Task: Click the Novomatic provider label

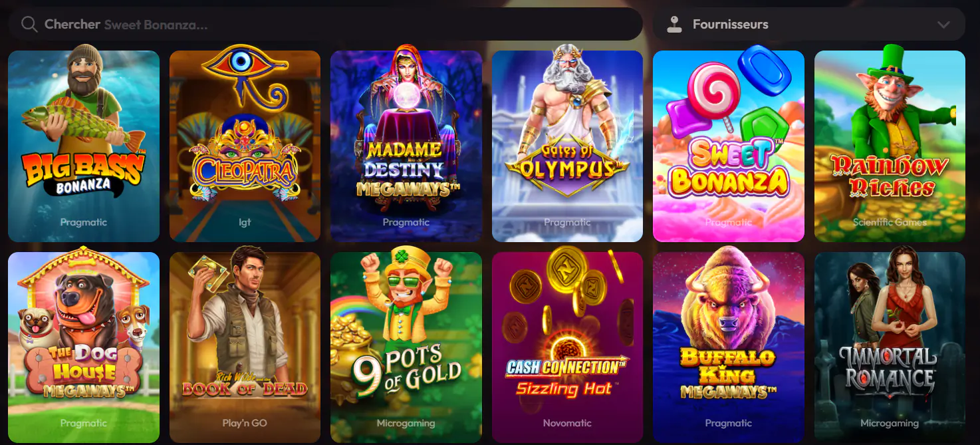Action: click(567, 423)
